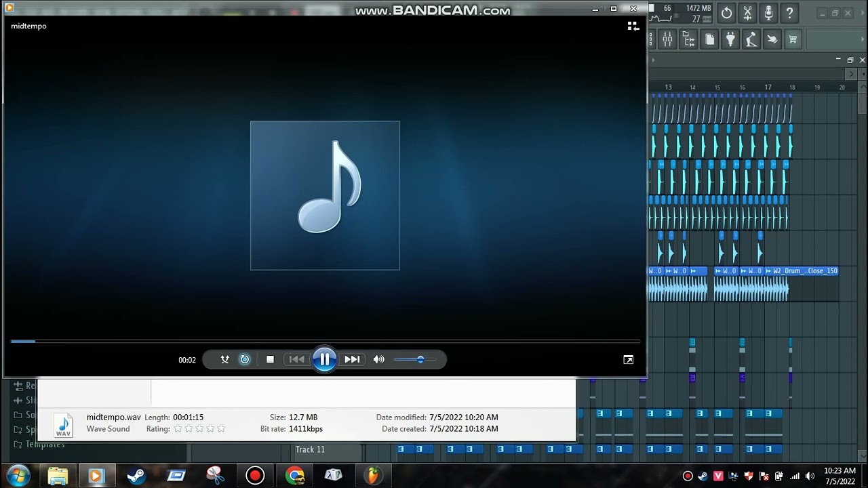Switch to Library view in Media Player

633,26
